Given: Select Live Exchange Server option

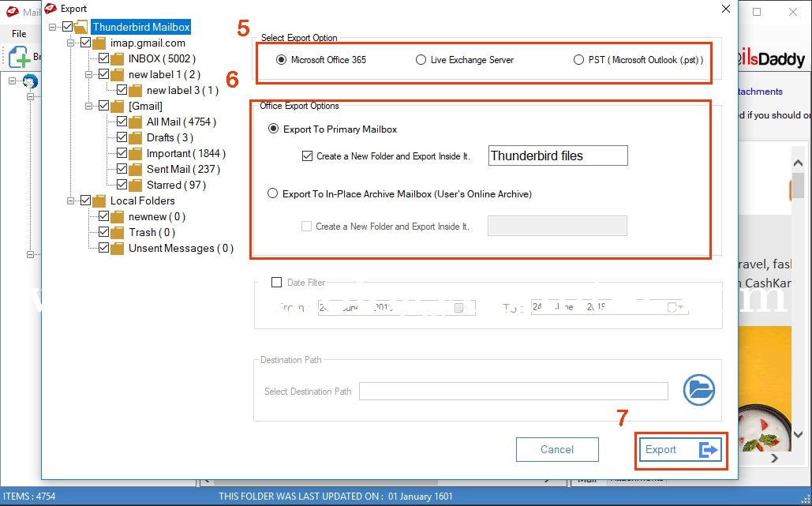Looking at the screenshot, I should 421,60.
